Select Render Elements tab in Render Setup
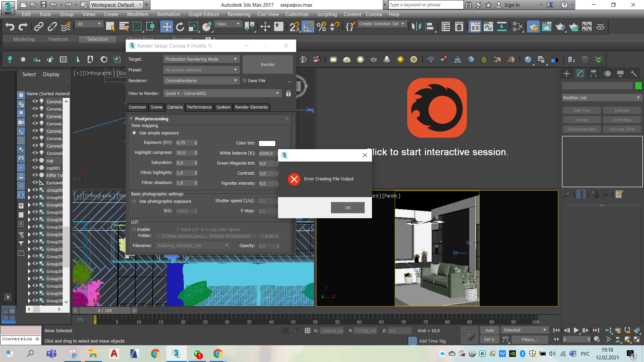Image resolution: width=644 pixels, height=362 pixels. coord(251,107)
